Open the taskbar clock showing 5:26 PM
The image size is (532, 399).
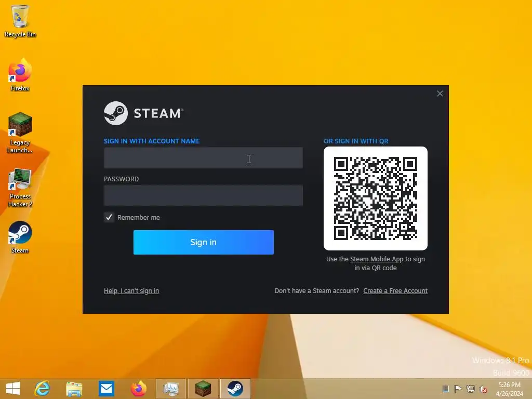coord(509,389)
